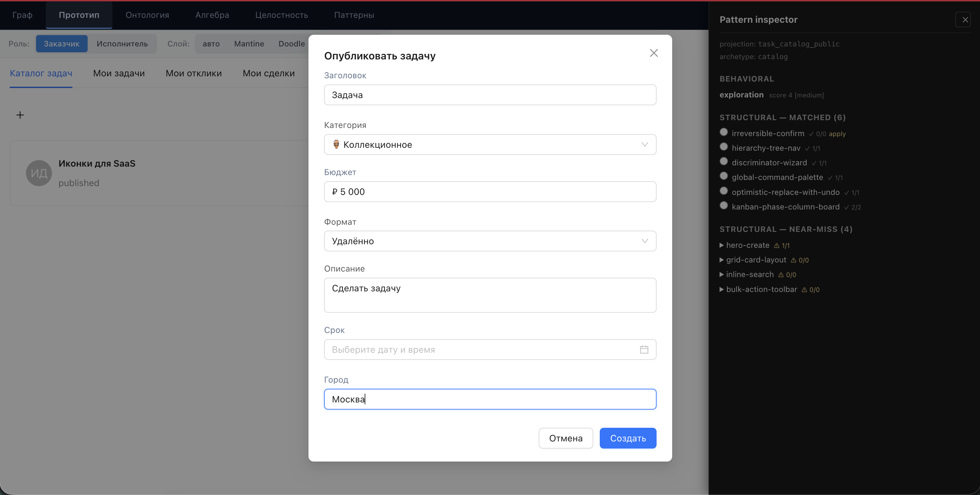980x495 pixels.
Task: Toggle the hierarchy-tree-nav pattern radio
Action: pos(723,147)
